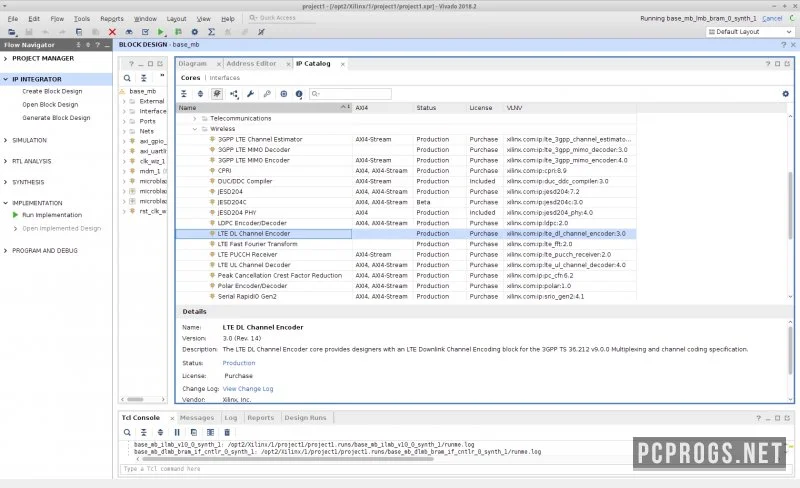
Task: Open the Design Runs tab
Action: 305,418
